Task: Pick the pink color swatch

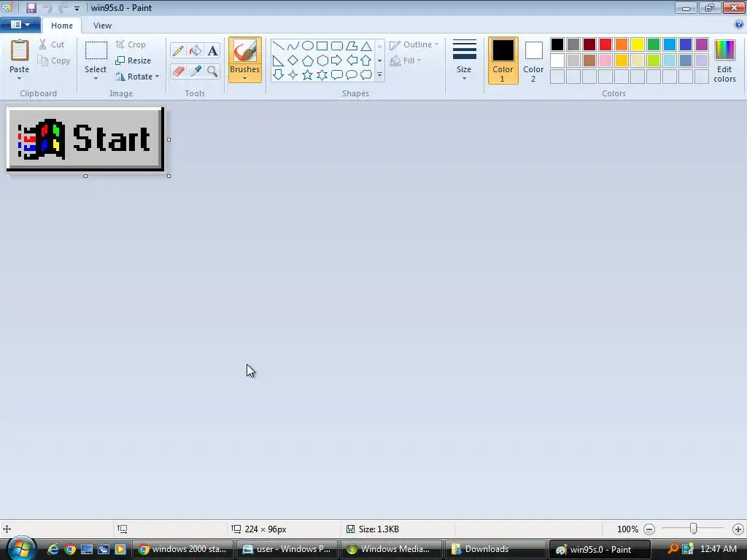Action: pyautogui.click(x=605, y=61)
